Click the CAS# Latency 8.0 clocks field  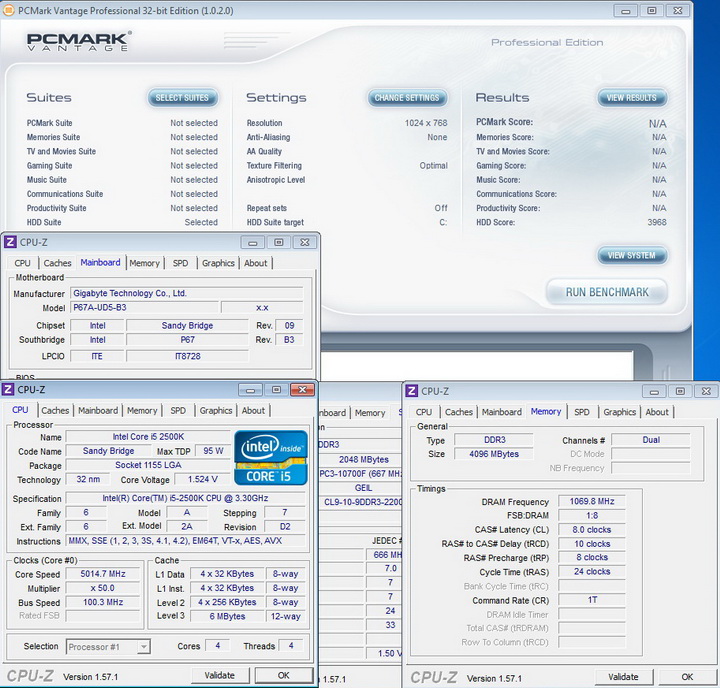(x=592, y=530)
